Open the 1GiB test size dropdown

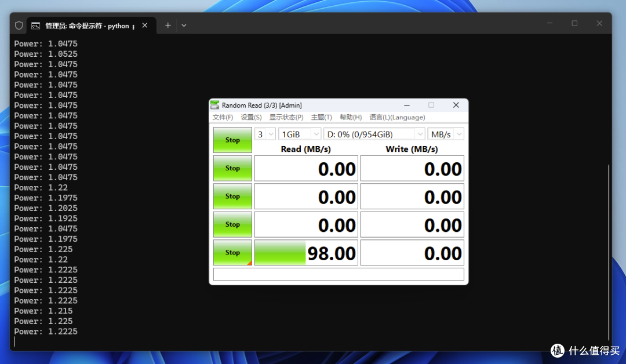(x=300, y=134)
